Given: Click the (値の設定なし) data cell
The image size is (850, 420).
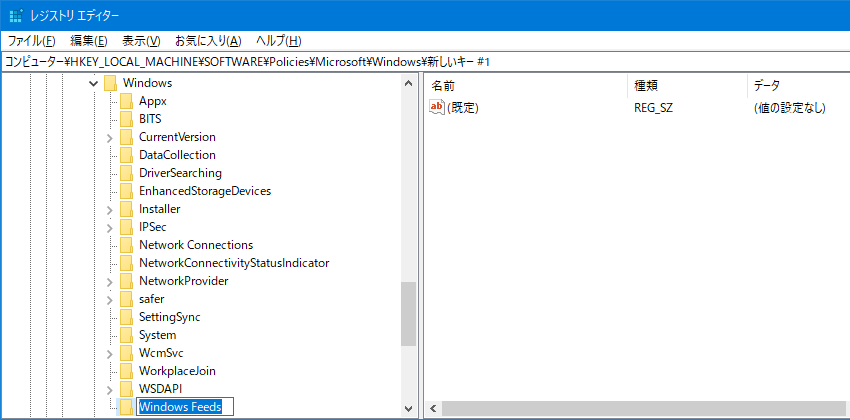Looking at the screenshot, I should coord(789,108).
